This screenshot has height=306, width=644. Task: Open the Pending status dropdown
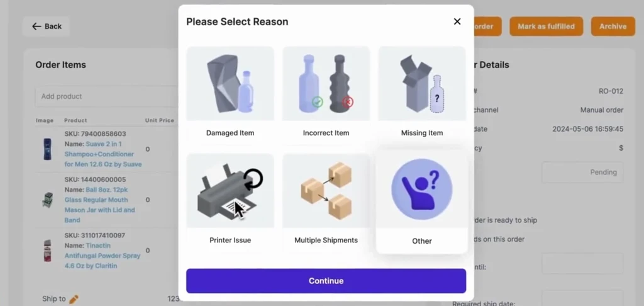(x=582, y=173)
